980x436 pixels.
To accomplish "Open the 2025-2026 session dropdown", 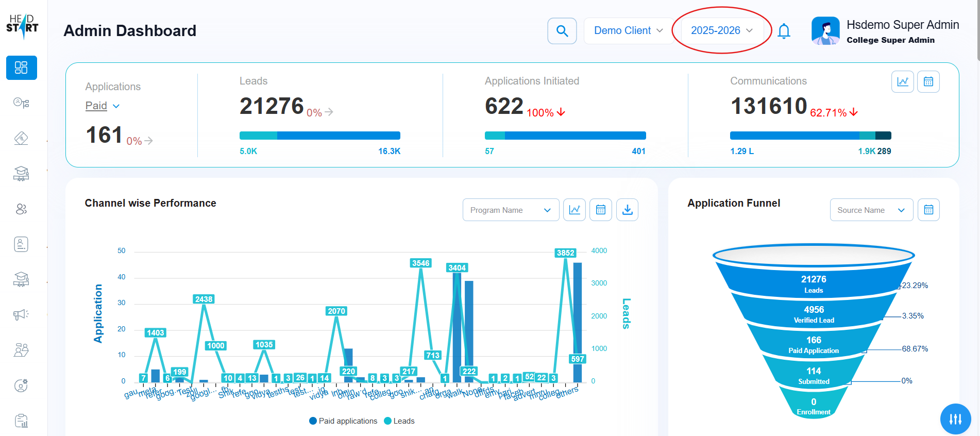I will 721,31.
